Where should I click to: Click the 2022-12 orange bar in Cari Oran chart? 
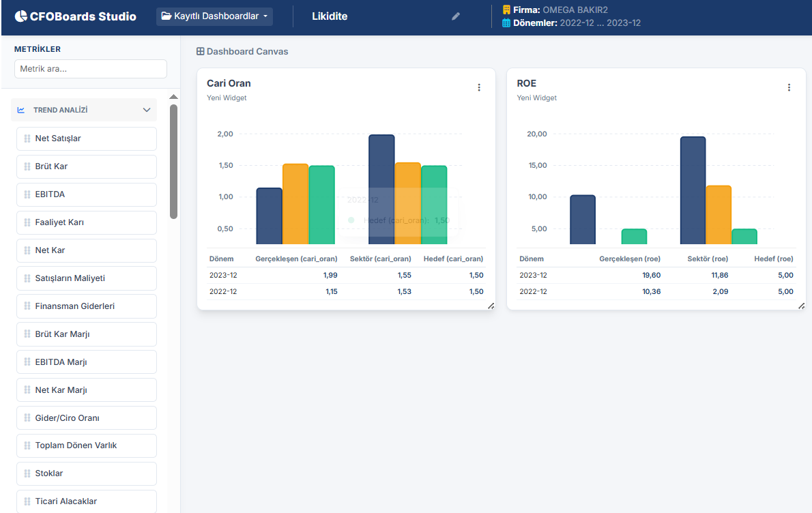pos(295,204)
